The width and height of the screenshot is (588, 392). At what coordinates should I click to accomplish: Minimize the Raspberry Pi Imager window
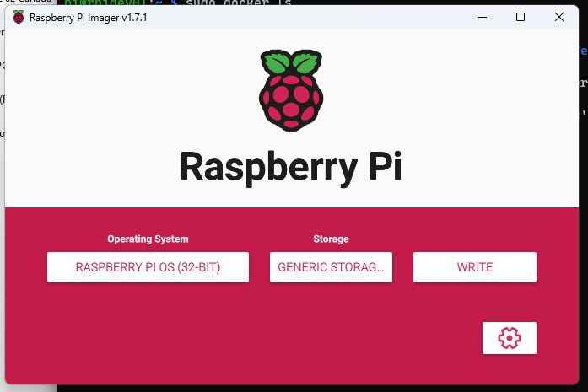(483, 17)
